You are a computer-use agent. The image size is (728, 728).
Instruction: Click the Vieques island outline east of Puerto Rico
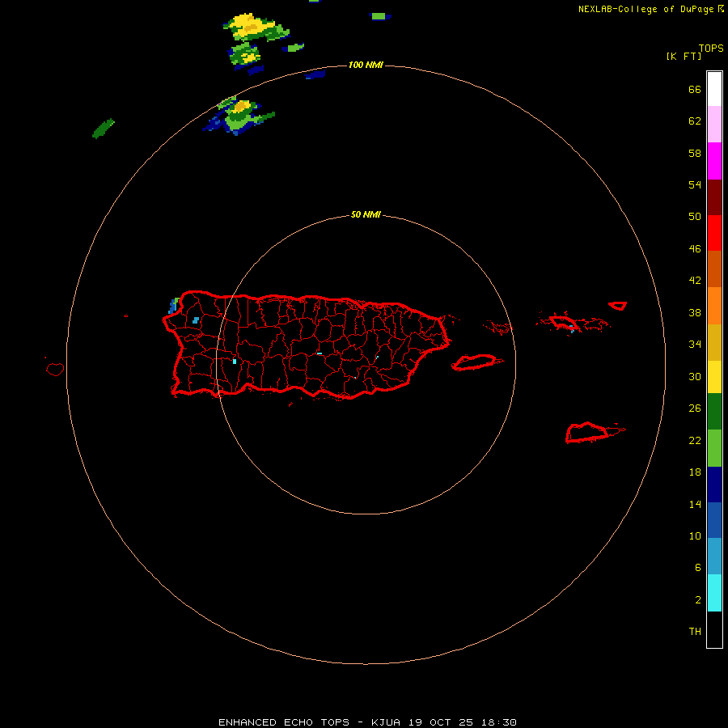[x=476, y=362]
